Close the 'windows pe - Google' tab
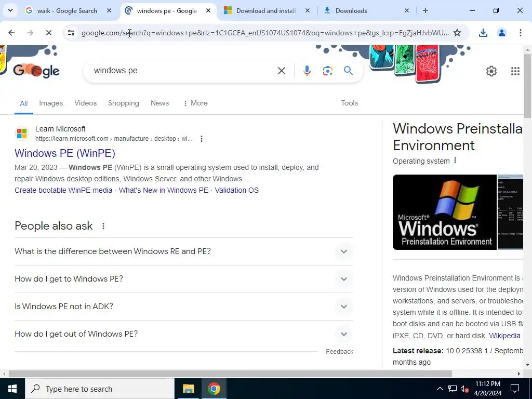 point(208,10)
